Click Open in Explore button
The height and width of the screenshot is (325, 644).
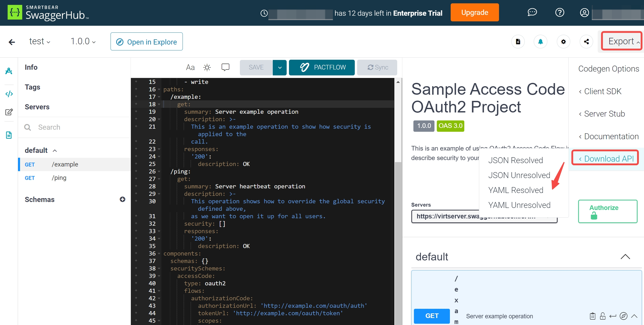pyautogui.click(x=147, y=42)
